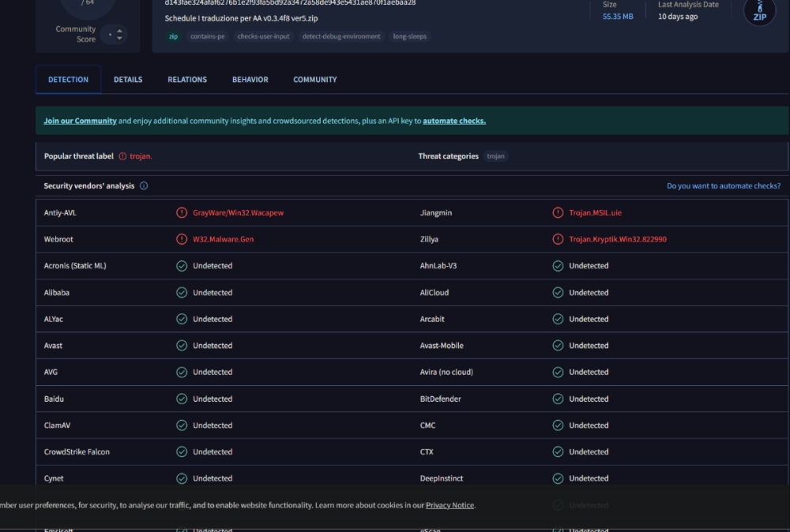This screenshot has height=532, width=790.
Task: Click the red alert icon next to GrayWare/Win32.Wacapew
Action: pyautogui.click(x=182, y=213)
